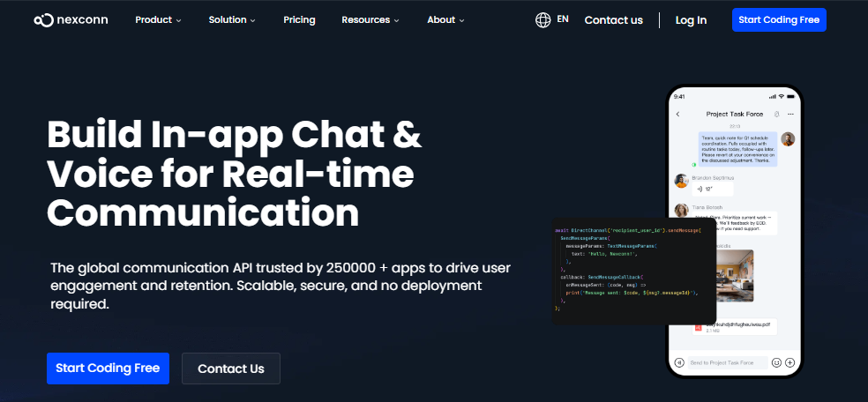Expand the Product menu
The image size is (868, 402).
coord(158,20)
